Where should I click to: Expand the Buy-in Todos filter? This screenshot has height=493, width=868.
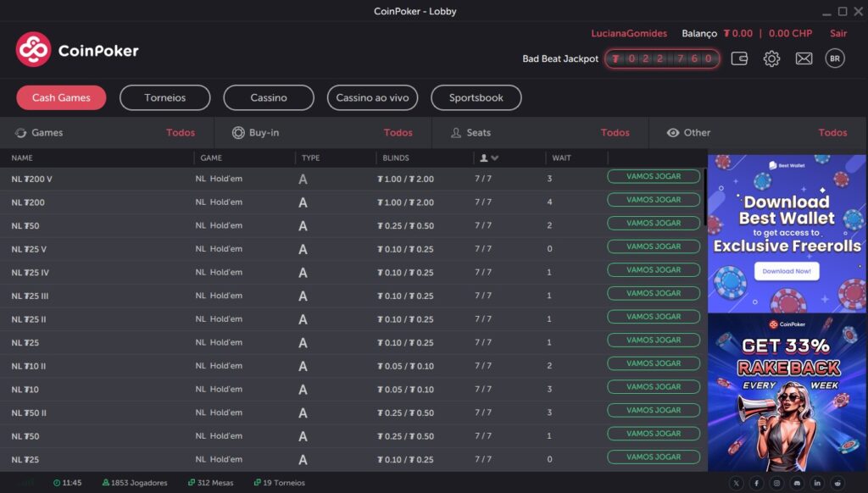coord(398,133)
